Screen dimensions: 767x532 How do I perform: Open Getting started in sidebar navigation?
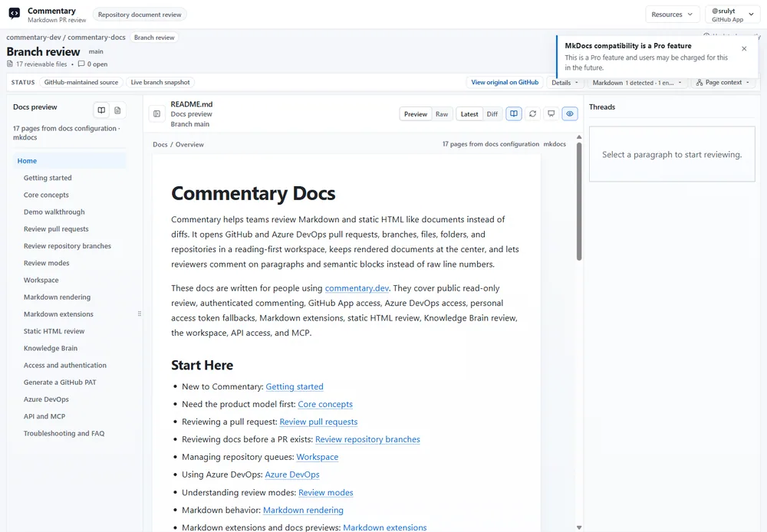point(48,178)
